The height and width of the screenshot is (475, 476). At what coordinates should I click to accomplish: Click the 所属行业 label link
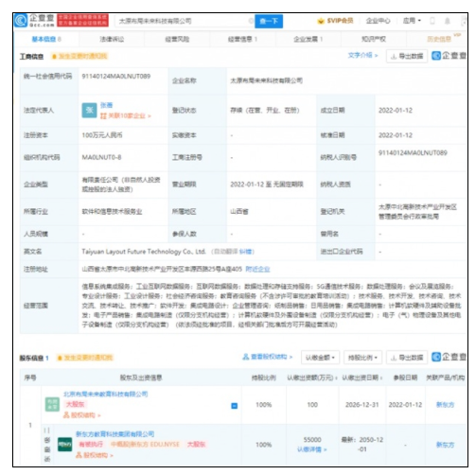(x=36, y=211)
